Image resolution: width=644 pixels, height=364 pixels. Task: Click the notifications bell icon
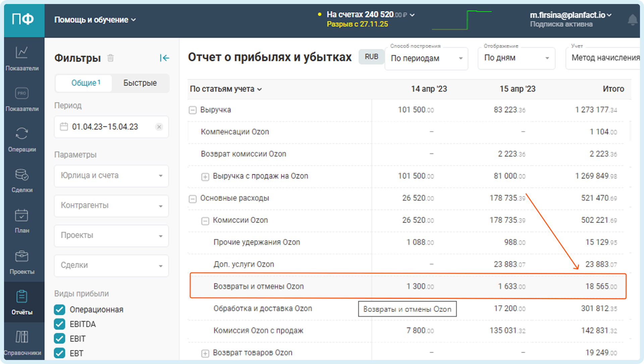tap(632, 20)
